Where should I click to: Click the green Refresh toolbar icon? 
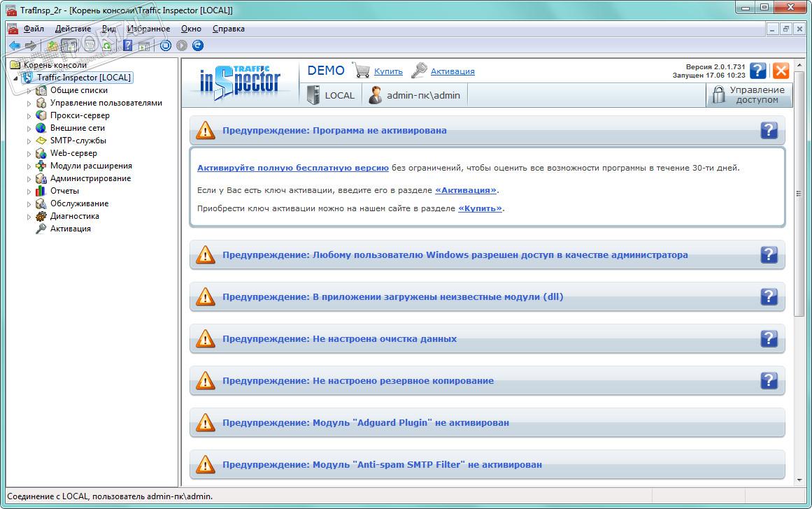(x=107, y=45)
